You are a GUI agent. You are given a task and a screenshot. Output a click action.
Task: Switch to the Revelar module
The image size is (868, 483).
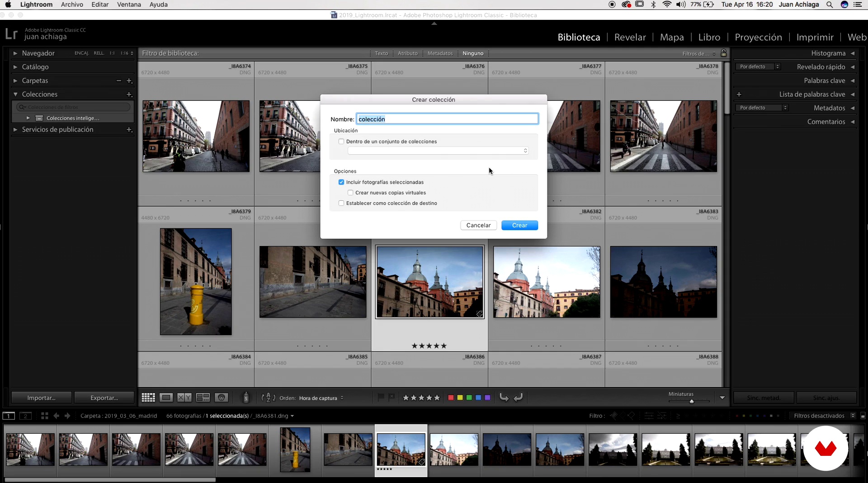pos(630,37)
